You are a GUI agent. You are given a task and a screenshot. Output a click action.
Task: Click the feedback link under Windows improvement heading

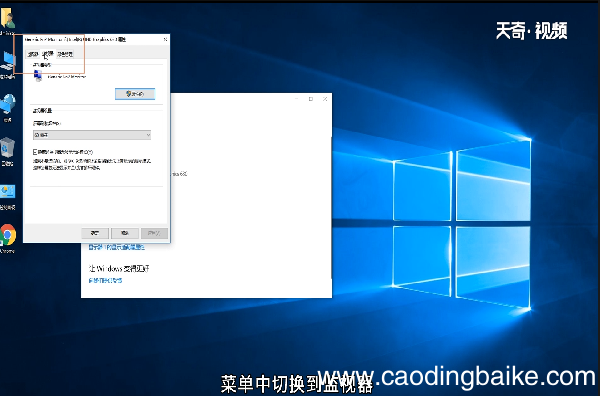[x=105, y=280]
